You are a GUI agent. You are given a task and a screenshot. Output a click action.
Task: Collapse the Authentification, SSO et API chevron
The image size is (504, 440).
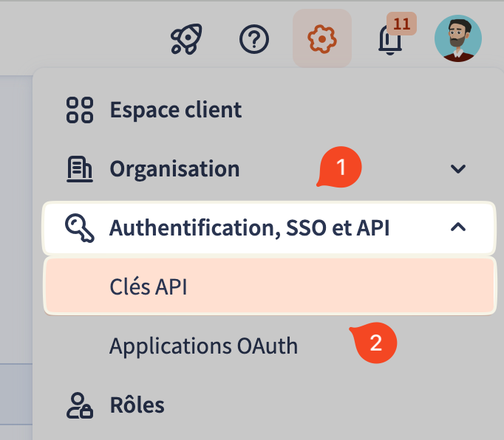tap(458, 227)
